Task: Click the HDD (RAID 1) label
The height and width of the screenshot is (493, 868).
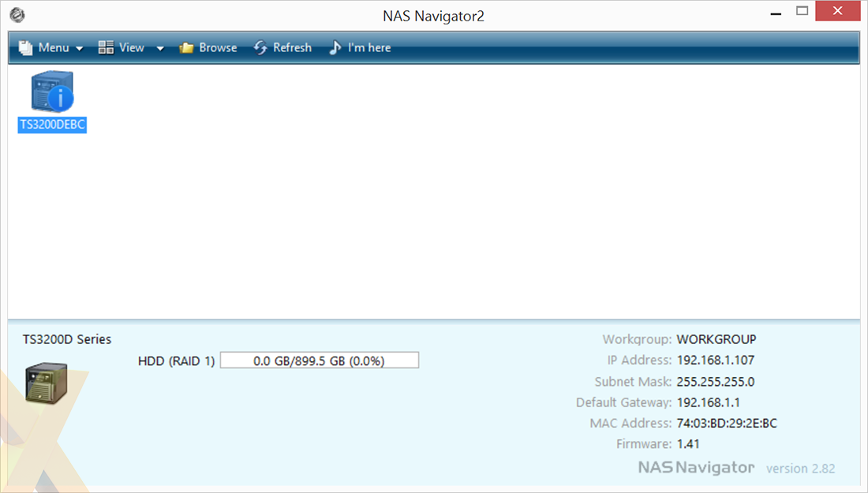Action: point(176,361)
